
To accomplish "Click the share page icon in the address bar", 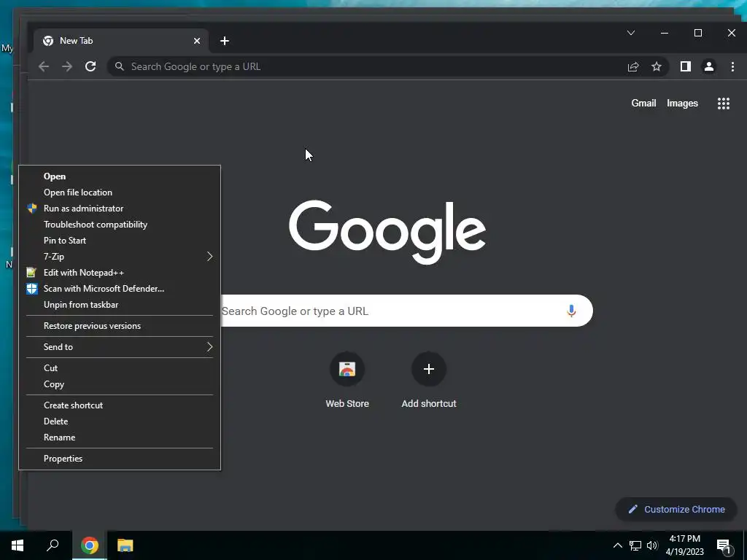I will pyautogui.click(x=633, y=66).
